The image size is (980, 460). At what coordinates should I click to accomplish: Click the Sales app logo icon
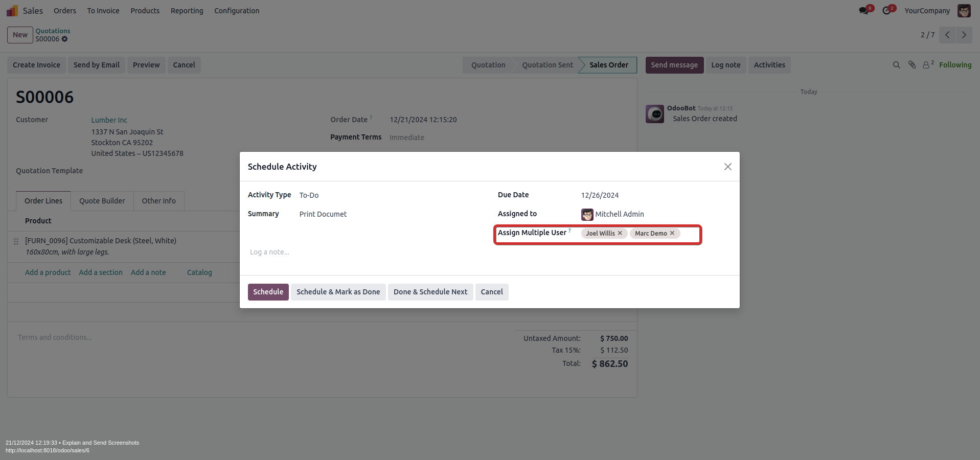pyautogui.click(x=12, y=11)
